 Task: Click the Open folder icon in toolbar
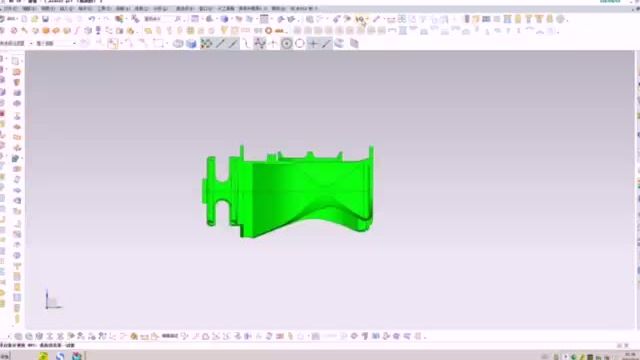point(35,19)
